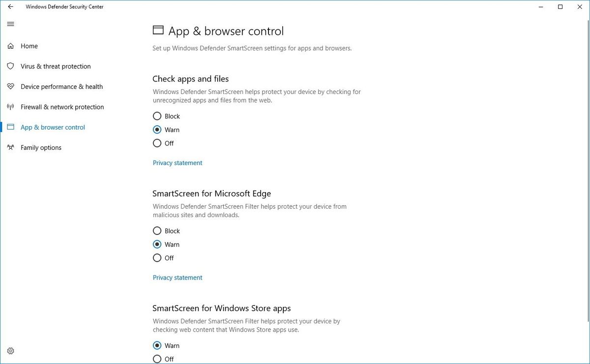Open Family options via the family icon
The image size is (590, 364).
point(11,147)
